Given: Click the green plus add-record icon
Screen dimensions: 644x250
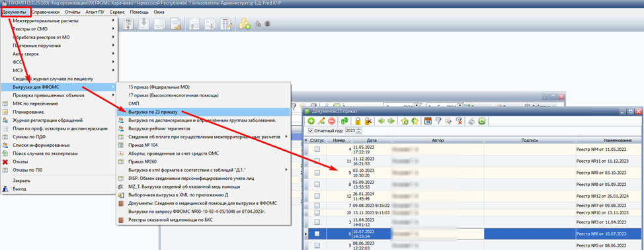Looking at the screenshot, I should point(311,121).
